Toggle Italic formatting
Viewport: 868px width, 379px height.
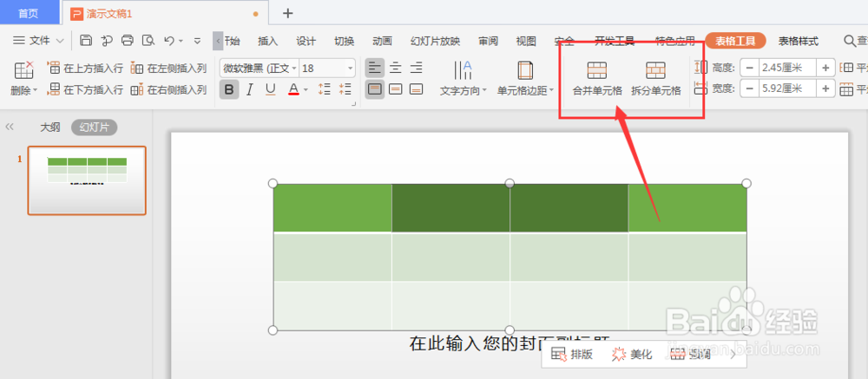[250, 89]
